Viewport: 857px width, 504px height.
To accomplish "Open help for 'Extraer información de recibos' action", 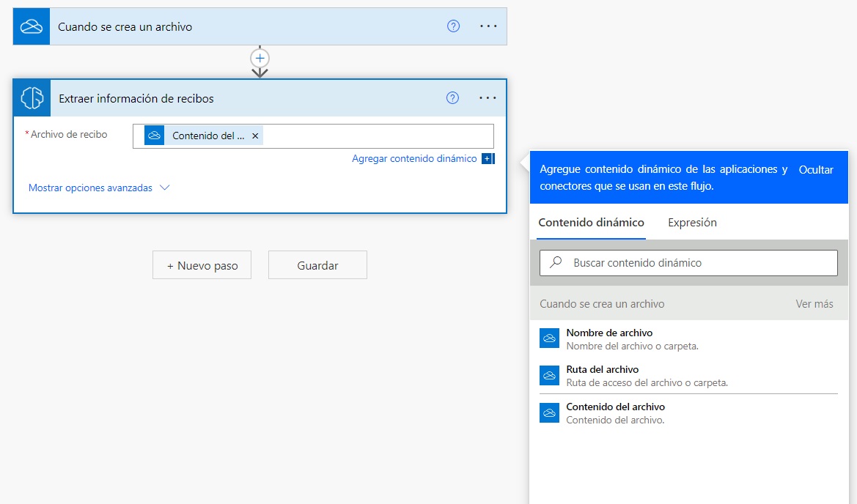I will 452,97.
